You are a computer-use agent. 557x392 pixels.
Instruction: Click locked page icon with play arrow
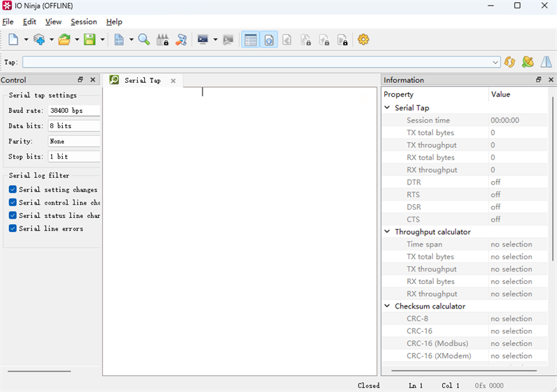343,40
